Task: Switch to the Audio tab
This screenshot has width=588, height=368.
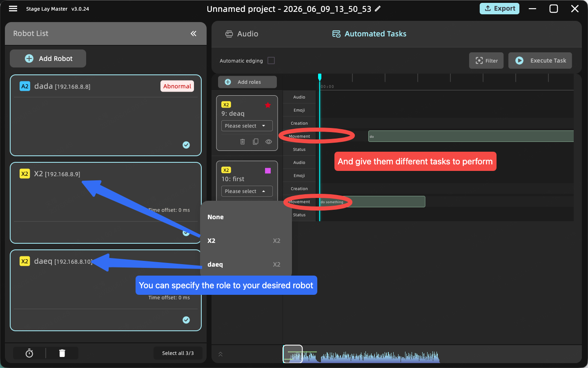Action: pos(242,34)
